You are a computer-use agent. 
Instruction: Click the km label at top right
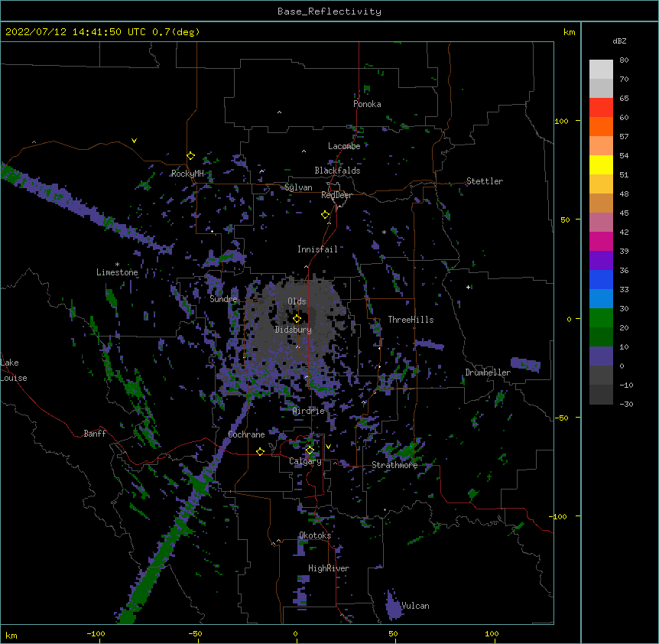570,32
